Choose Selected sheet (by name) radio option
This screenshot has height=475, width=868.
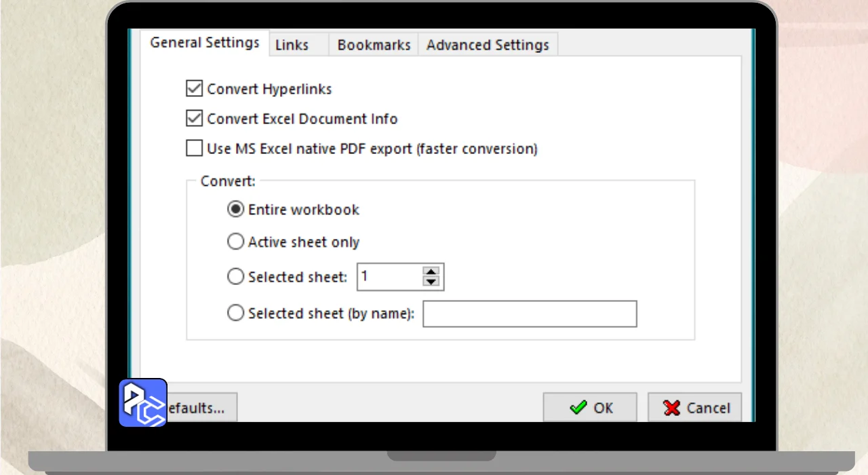point(235,313)
